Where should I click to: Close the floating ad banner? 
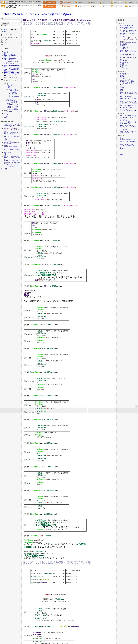coord(136,406)
